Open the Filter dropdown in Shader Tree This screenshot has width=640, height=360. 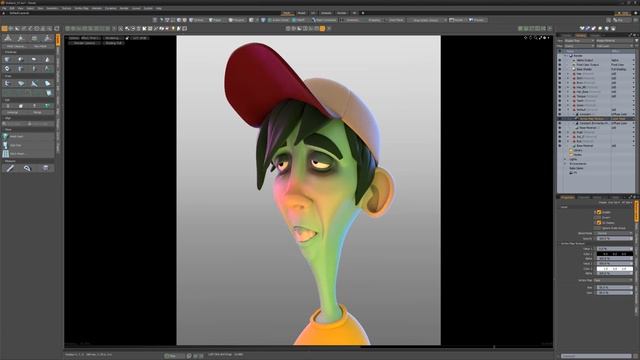(579, 46)
